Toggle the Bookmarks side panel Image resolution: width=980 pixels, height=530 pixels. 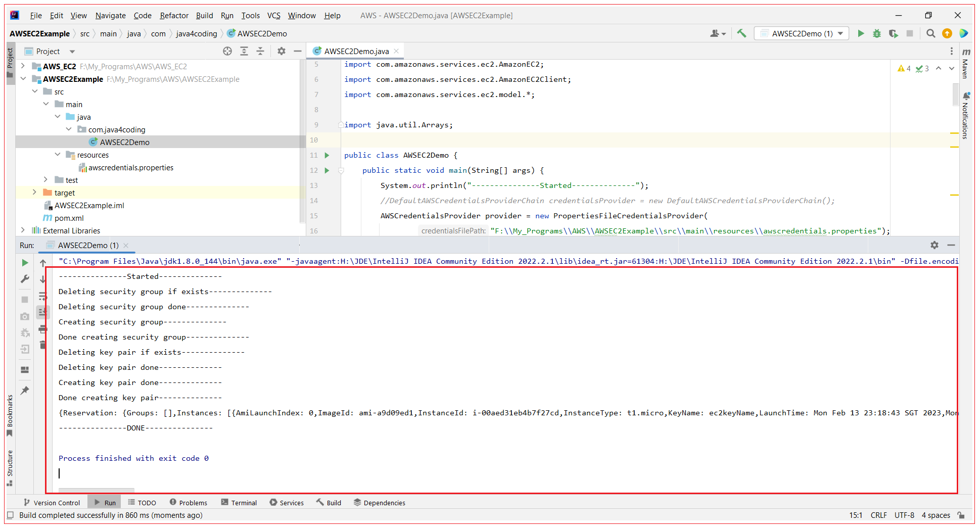[10, 416]
